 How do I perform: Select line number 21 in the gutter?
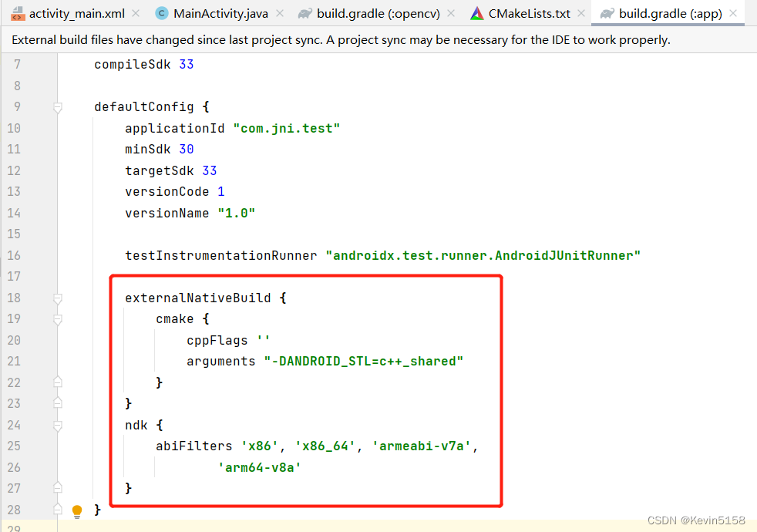tap(14, 361)
